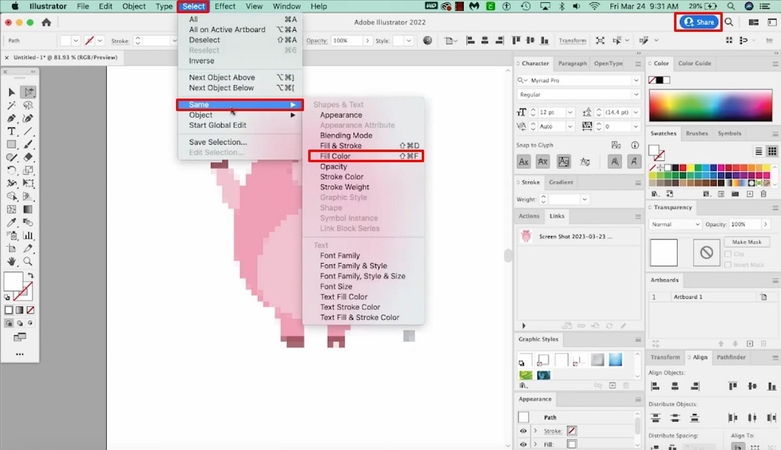Screen dimensions: 781x450
Task: Click the Share button
Action: [x=699, y=22]
